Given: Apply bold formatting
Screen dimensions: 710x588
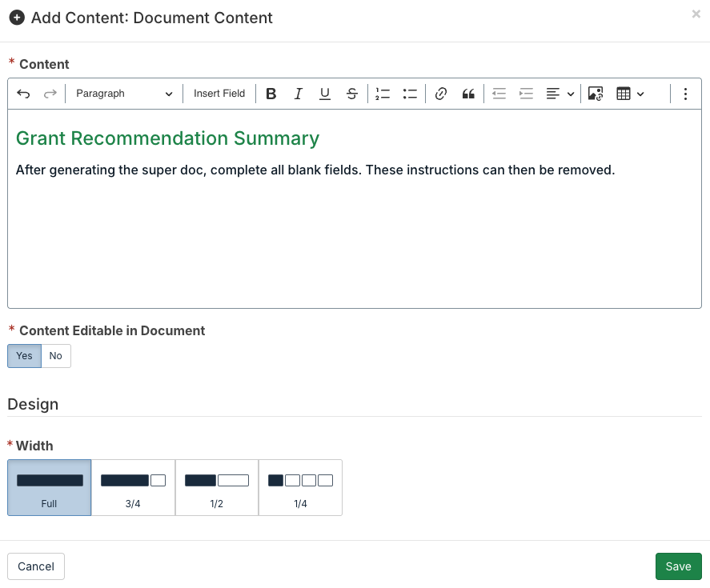Looking at the screenshot, I should pyautogui.click(x=271, y=94).
